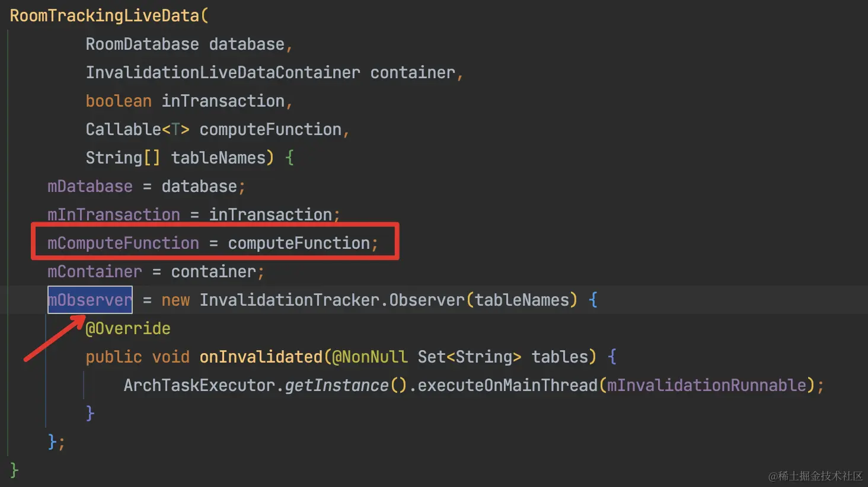Screen dimensions: 868x487
Task: Click the boolean keyword before inTransaction
Action: click(119, 101)
